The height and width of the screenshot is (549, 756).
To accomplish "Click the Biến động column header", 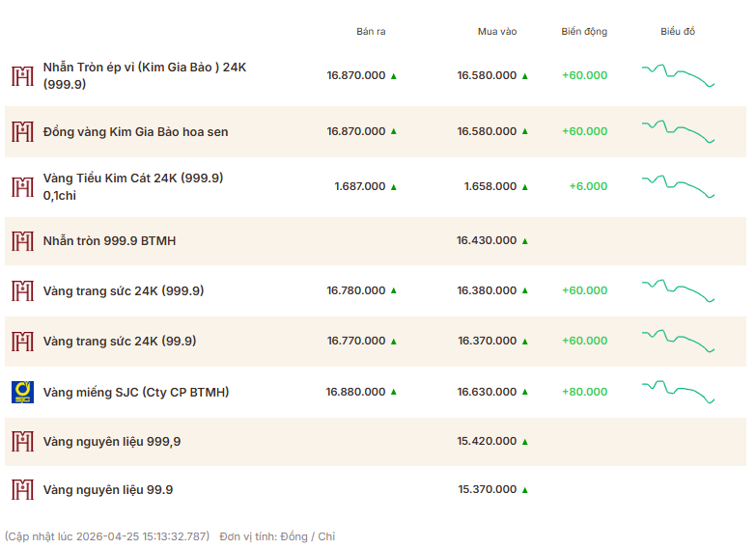I will 584,32.
